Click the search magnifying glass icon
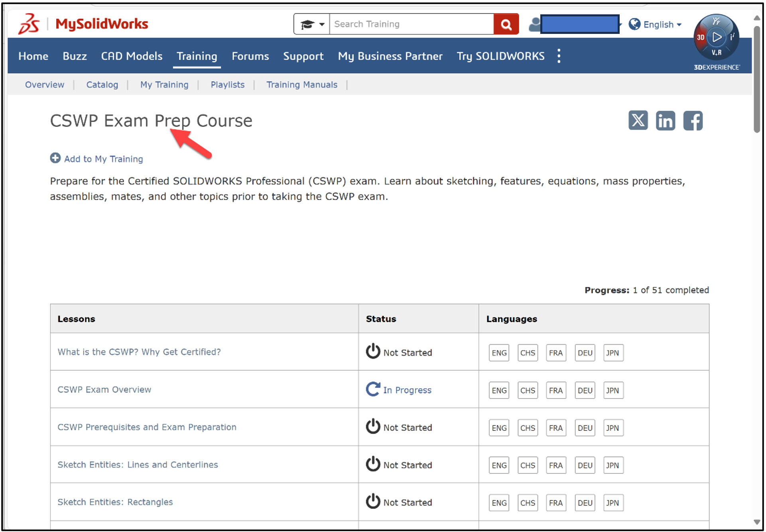The image size is (766, 532). click(506, 24)
